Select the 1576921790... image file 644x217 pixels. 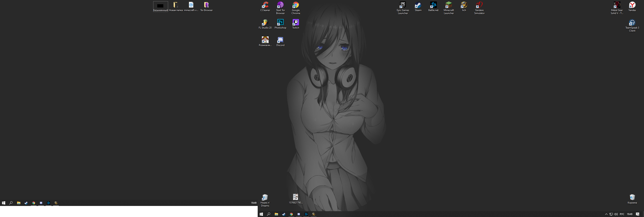(x=296, y=199)
